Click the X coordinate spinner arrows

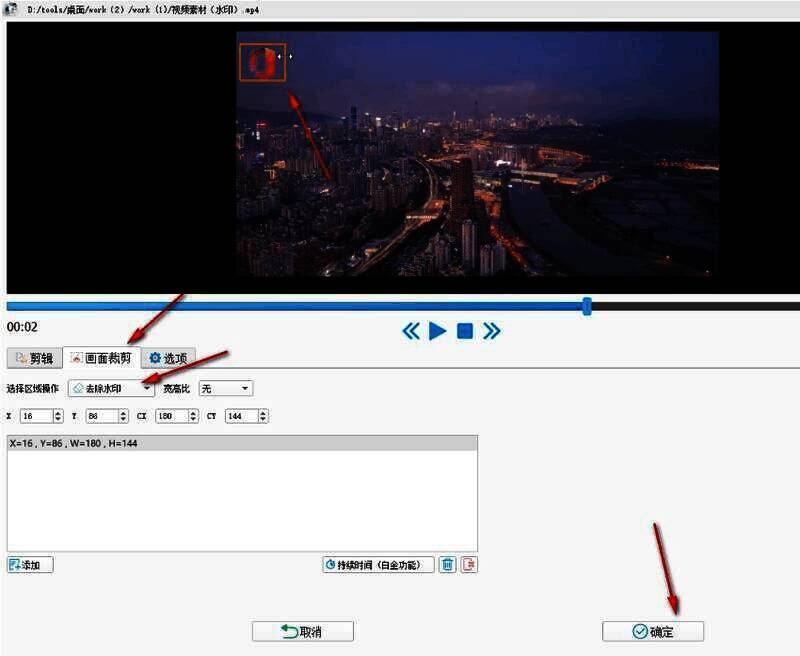[x=58, y=416]
